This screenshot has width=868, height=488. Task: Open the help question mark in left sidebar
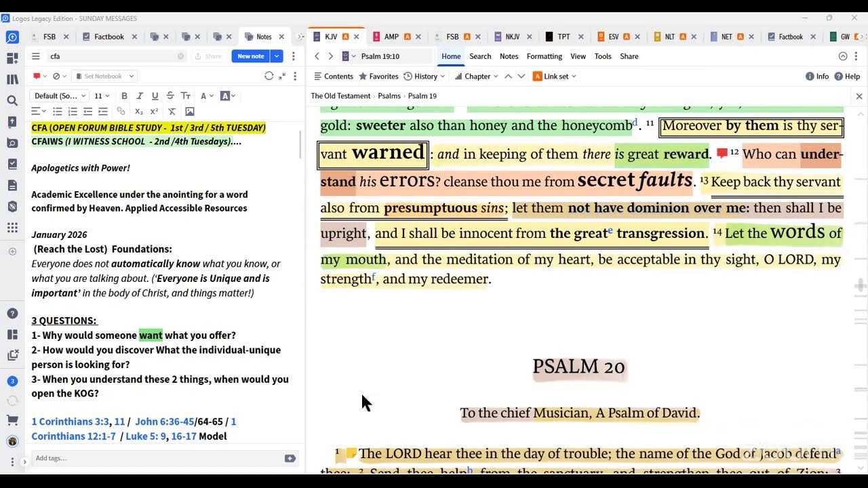[12, 313]
